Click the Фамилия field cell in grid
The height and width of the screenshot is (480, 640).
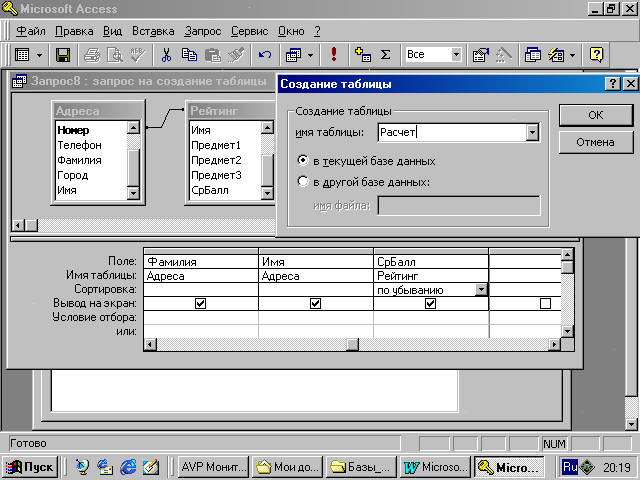click(201, 262)
